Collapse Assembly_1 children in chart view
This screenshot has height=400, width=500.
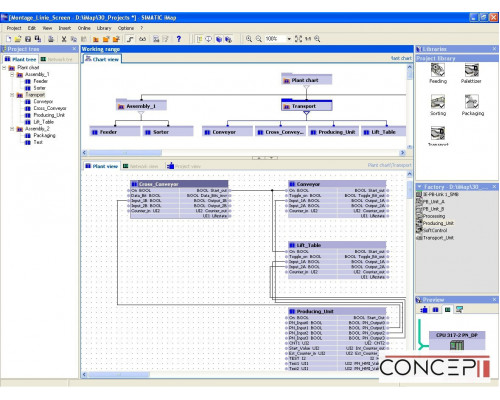(141, 114)
